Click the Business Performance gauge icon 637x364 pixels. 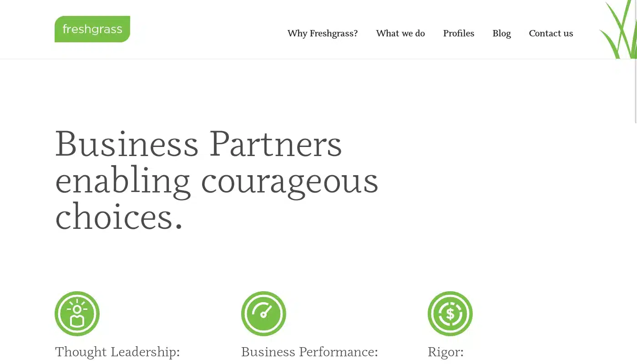click(x=263, y=313)
